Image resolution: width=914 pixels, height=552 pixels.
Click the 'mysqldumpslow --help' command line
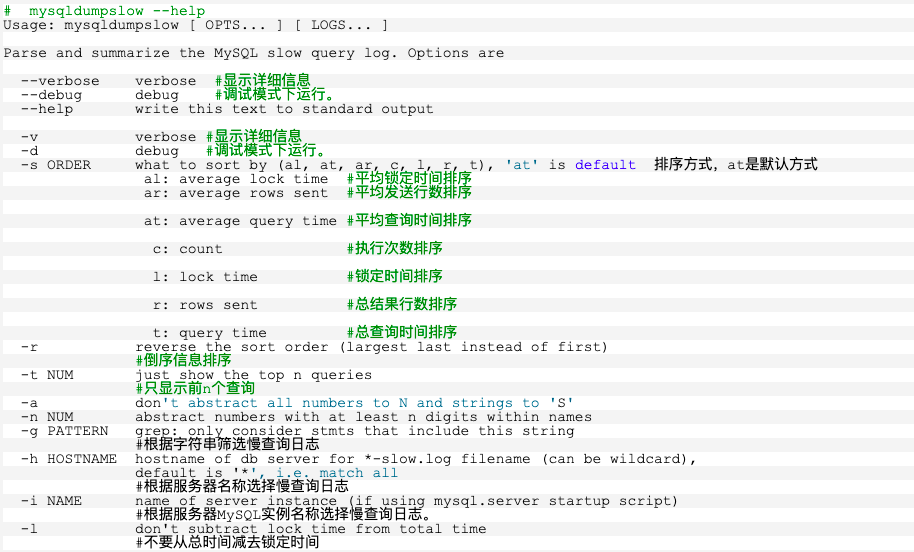click(x=104, y=11)
